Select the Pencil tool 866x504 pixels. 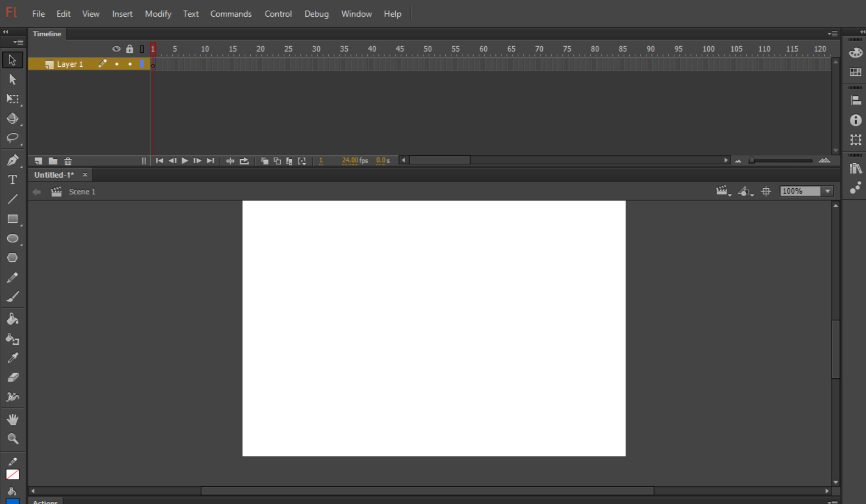point(12,277)
